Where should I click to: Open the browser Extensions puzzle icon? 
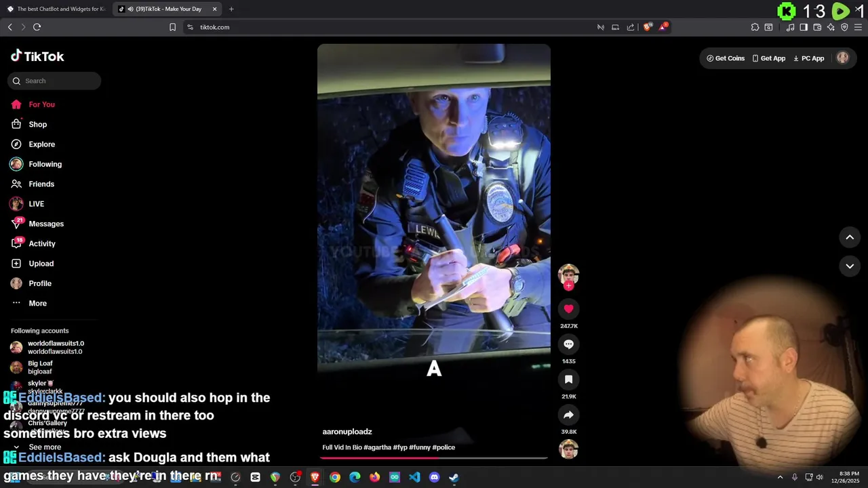coord(755,27)
